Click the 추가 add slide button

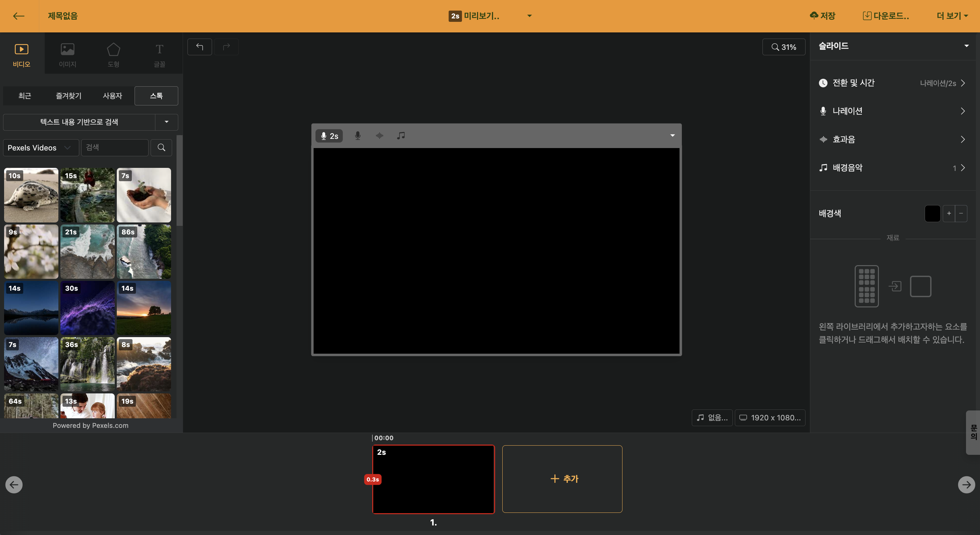562,479
